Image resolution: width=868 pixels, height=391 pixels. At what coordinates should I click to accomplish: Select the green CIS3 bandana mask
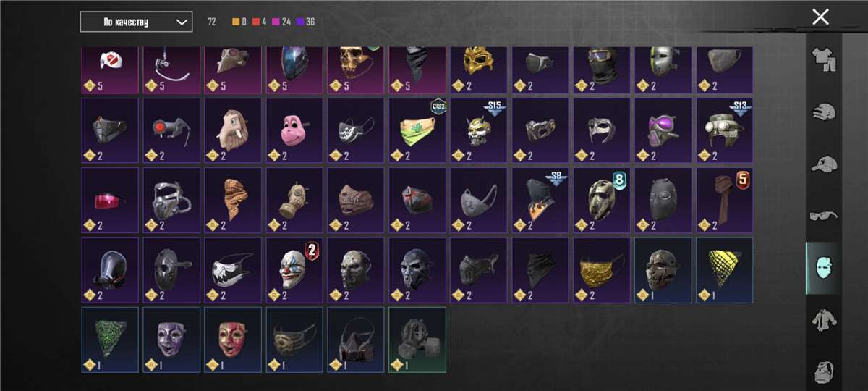pos(417,132)
